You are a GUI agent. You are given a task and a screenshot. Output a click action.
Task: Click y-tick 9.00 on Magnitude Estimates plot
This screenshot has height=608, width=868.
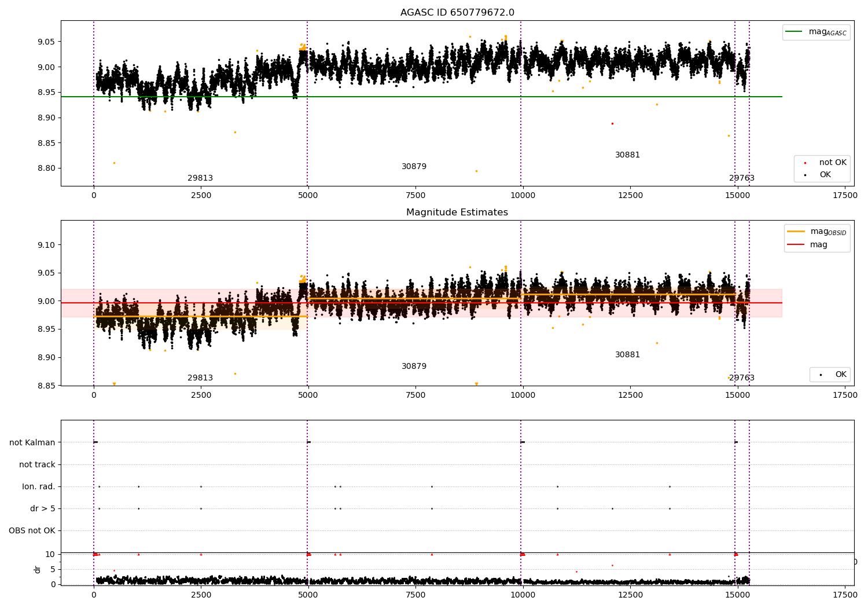tap(46, 301)
